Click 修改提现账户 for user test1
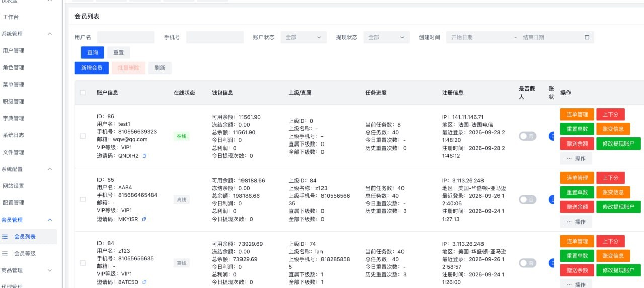644x288 pixels. [619, 143]
